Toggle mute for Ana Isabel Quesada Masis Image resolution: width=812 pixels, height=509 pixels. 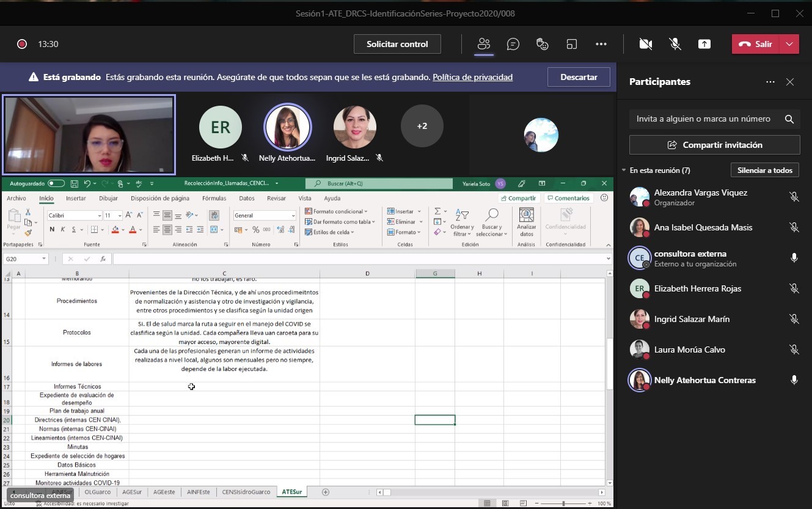tap(794, 227)
